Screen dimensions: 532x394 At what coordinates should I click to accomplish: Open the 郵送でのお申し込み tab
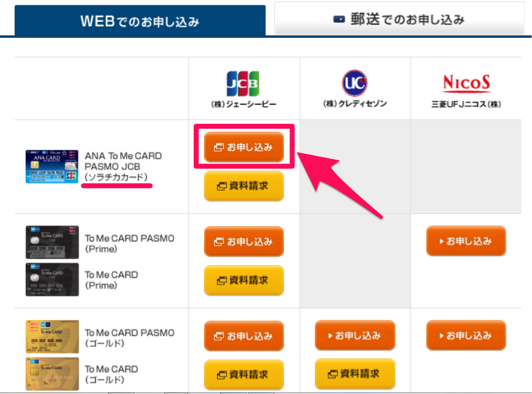[399, 18]
